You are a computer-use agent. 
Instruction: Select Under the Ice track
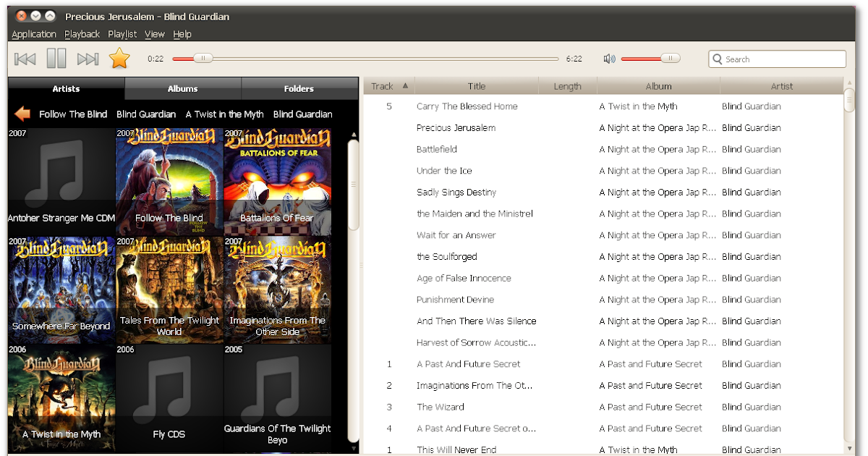point(604,171)
